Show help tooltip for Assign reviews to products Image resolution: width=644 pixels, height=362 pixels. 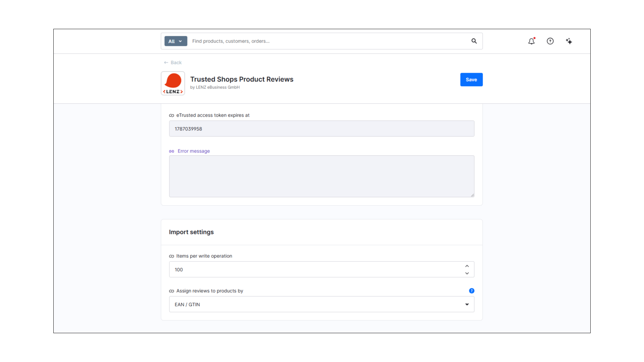coord(472,291)
